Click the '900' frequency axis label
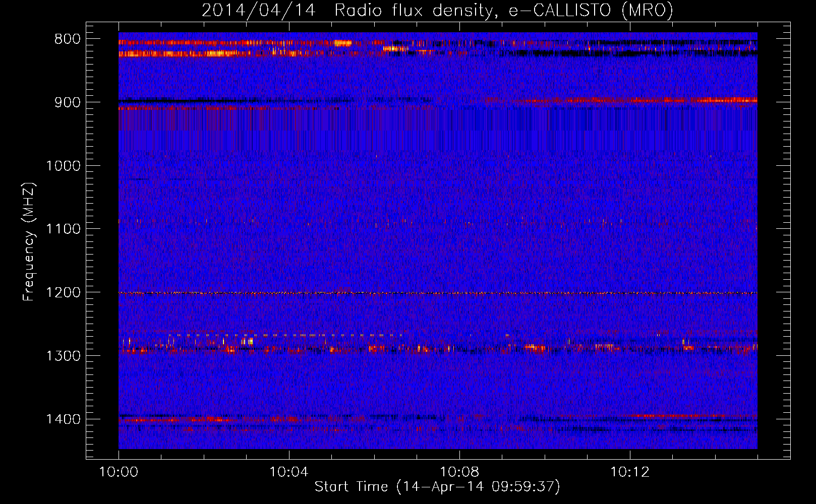The width and height of the screenshot is (816, 504). click(x=68, y=102)
